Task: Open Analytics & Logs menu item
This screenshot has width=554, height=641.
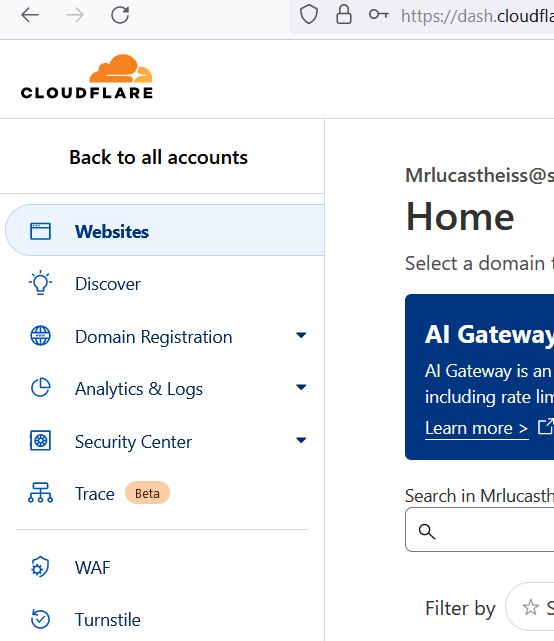Action: (x=139, y=389)
